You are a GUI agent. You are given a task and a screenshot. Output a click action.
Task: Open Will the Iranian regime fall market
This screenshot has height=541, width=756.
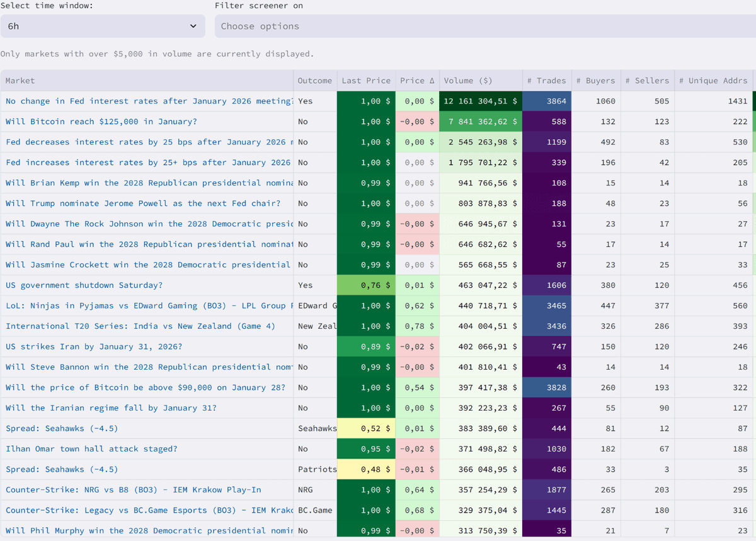coord(111,408)
